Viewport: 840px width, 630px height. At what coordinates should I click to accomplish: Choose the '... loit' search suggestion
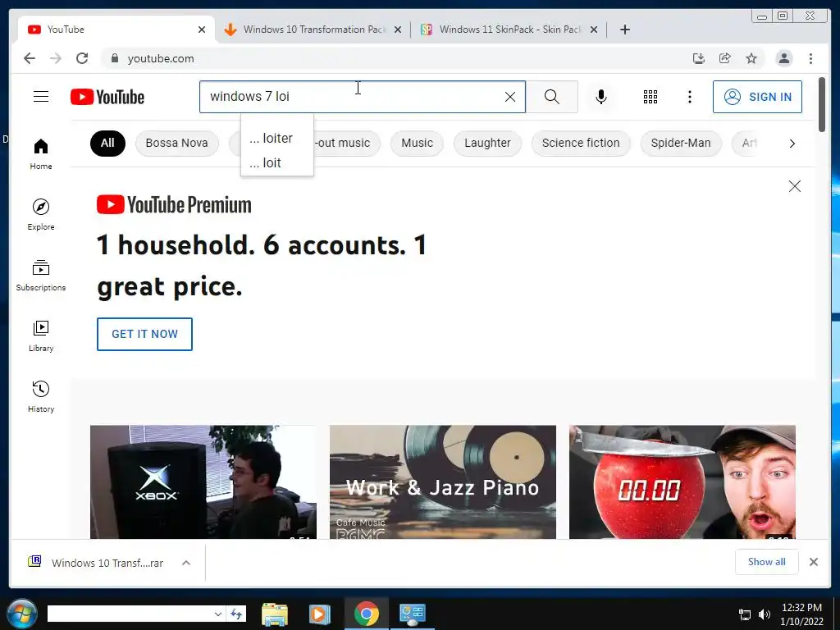coord(277,163)
